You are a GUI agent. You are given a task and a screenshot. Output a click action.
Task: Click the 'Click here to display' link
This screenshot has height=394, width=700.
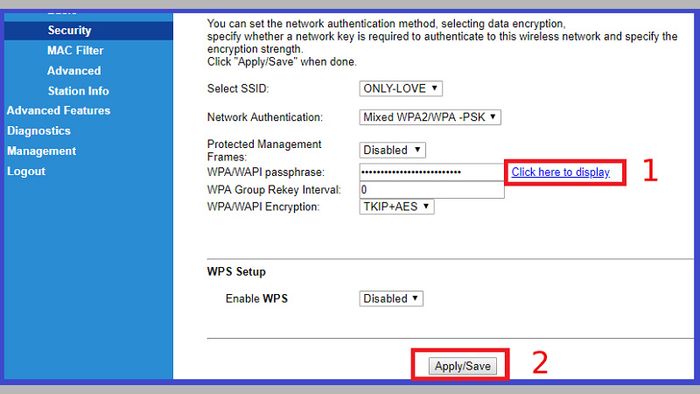[561, 172]
